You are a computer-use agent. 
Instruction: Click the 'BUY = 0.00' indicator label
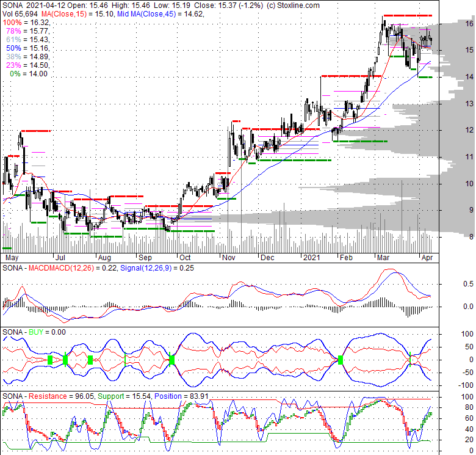(x=47, y=332)
